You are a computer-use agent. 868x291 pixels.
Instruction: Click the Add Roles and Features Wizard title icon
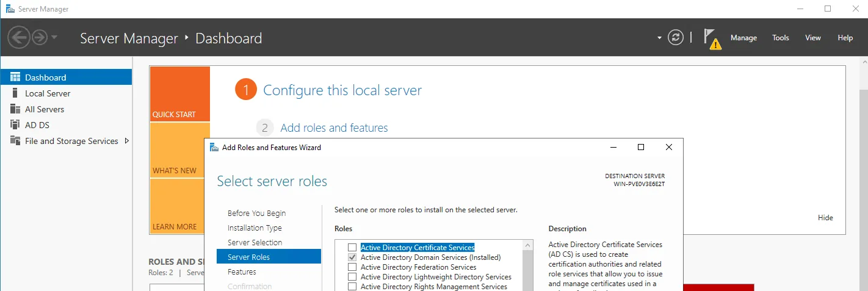[214, 147]
